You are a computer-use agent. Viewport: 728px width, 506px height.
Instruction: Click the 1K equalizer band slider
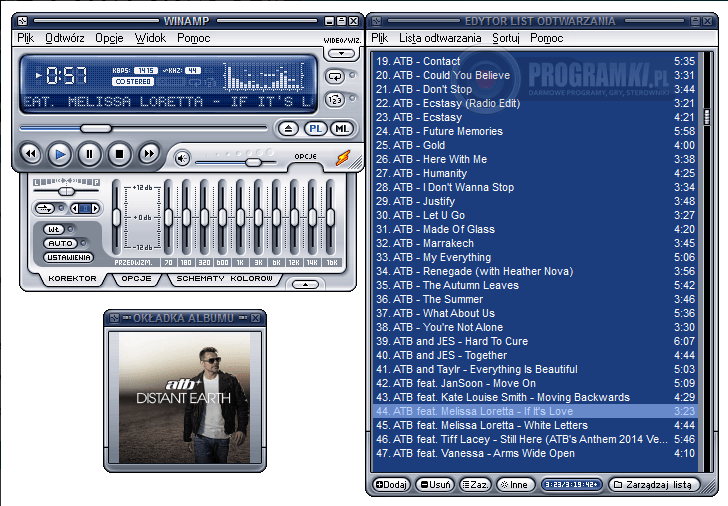pyautogui.click(x=240, y=217)
